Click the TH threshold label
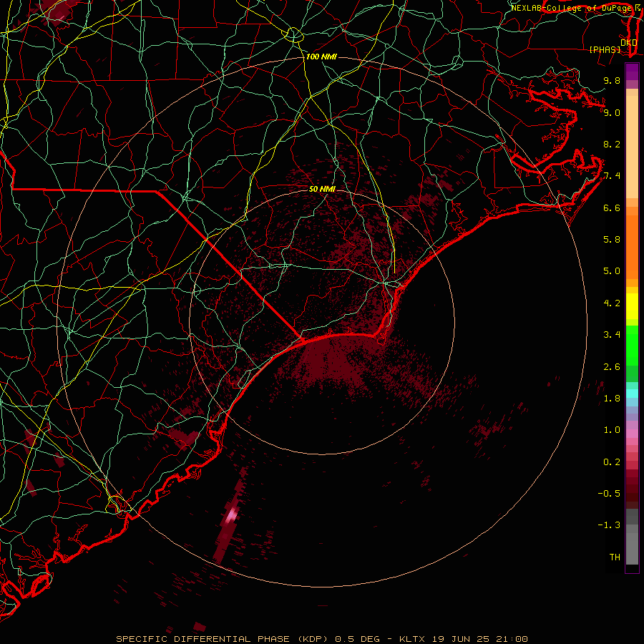Viewport: 644px width, 644px height. pyautogui.click(x=615, y=557)
